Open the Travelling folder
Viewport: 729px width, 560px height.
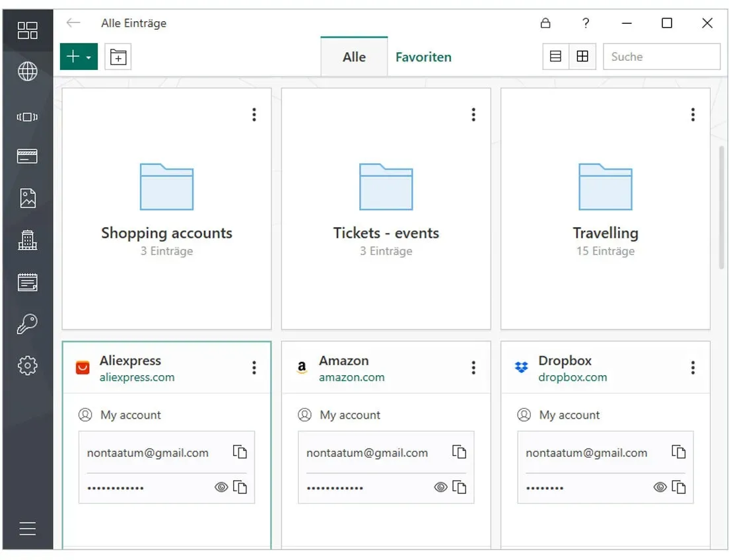(x=606, y=209)
